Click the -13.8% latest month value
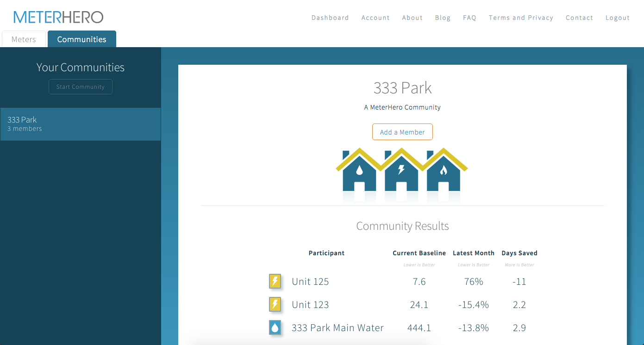This screenshot has width=644, height=345. click(474, 327)
